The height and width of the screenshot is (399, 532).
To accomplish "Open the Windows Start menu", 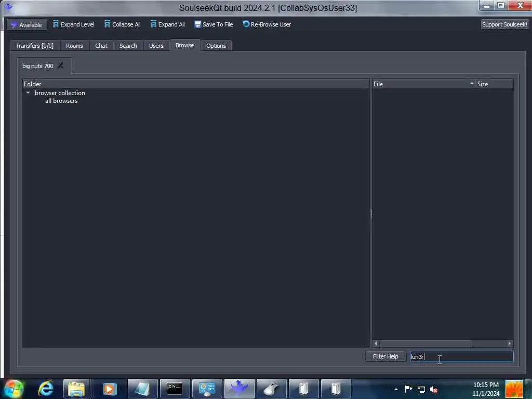I will 13,389.
